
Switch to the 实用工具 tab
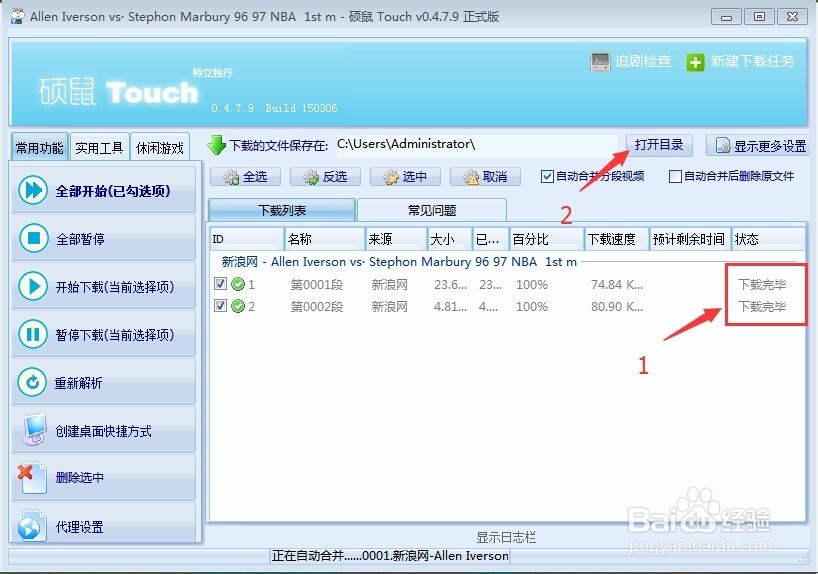coord(99,148)
